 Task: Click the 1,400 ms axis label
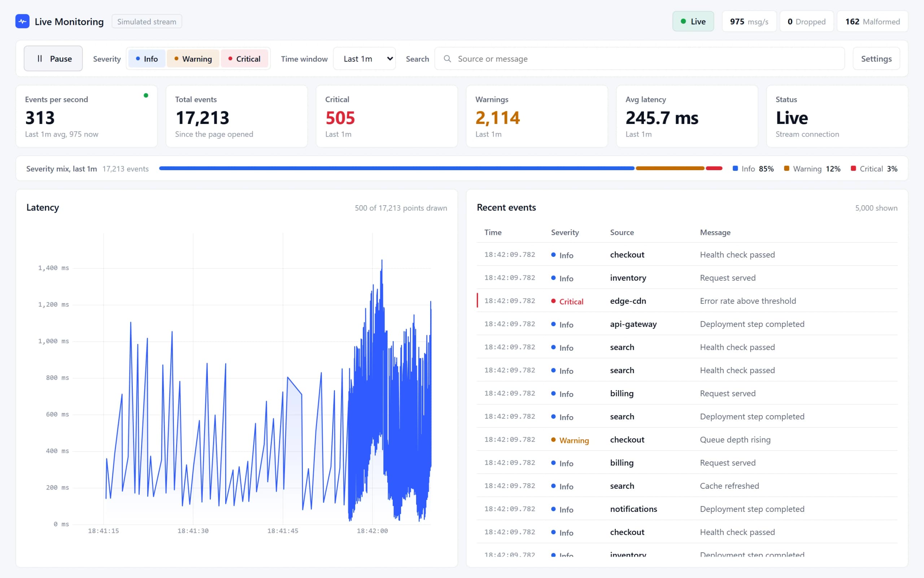pos(53,268)
